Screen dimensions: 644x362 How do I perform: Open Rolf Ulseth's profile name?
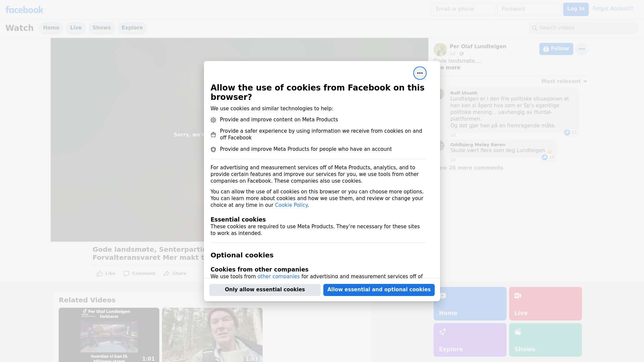pyautogui.click(x=464, y=93)
